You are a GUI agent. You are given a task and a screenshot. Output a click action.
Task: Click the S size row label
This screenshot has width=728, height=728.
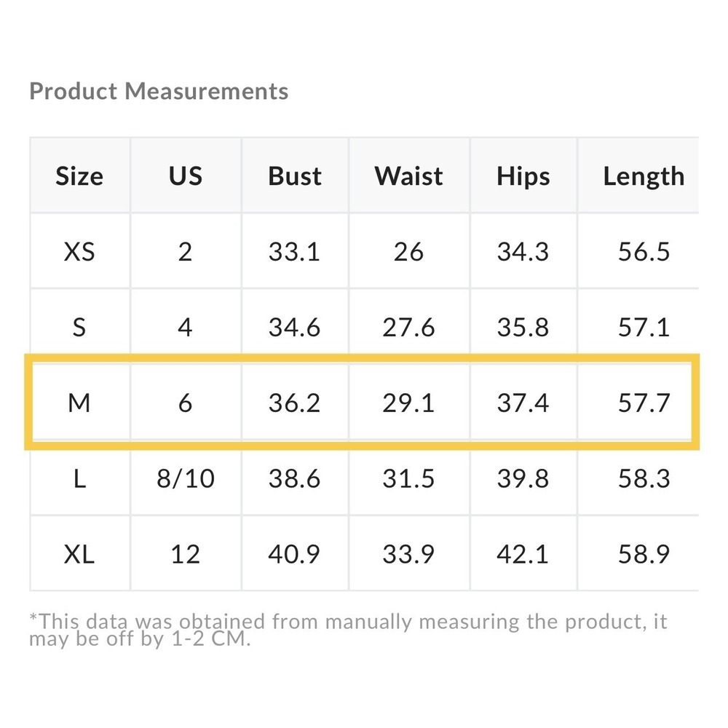(x=79, y=328)
